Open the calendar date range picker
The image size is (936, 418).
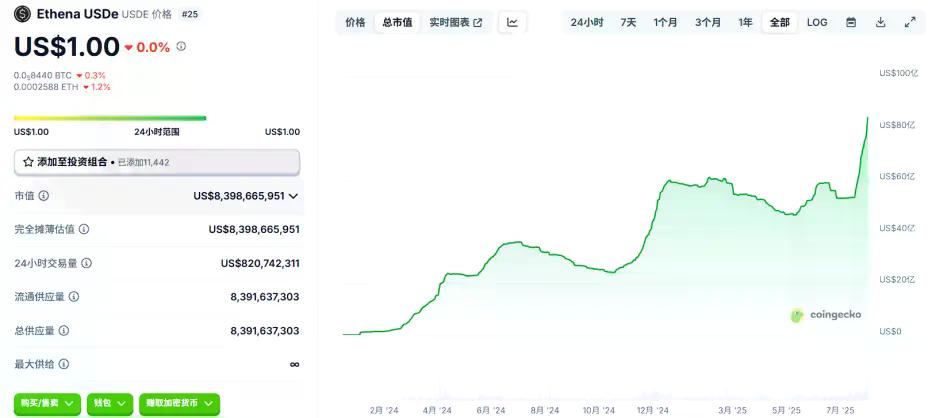(850, 22)
